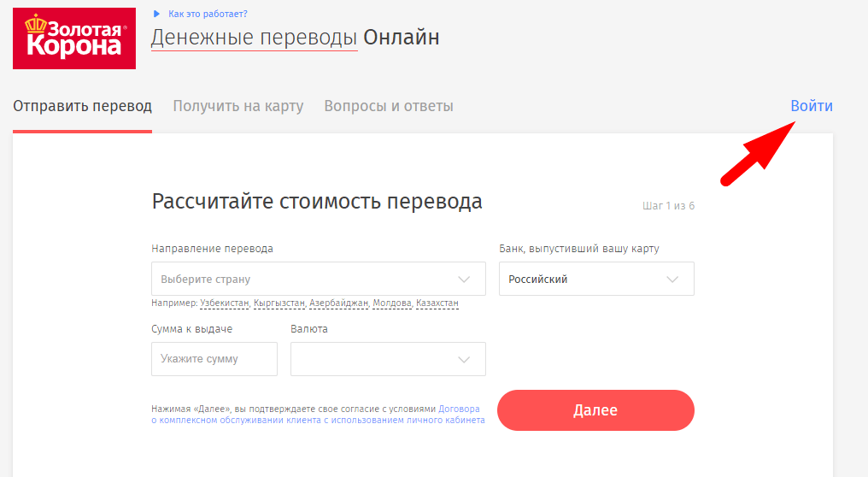This screenshot has width=868, height=477.
Task: Click the Денежные переводы heading link
Action: [x=254, y=38]
